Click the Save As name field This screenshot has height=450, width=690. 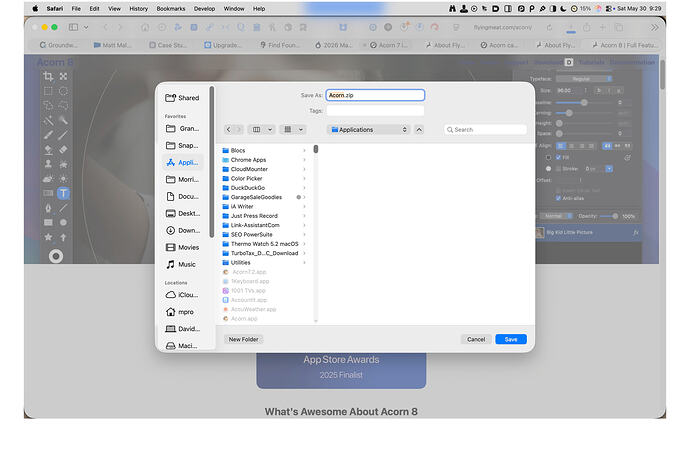pos(375,95)
